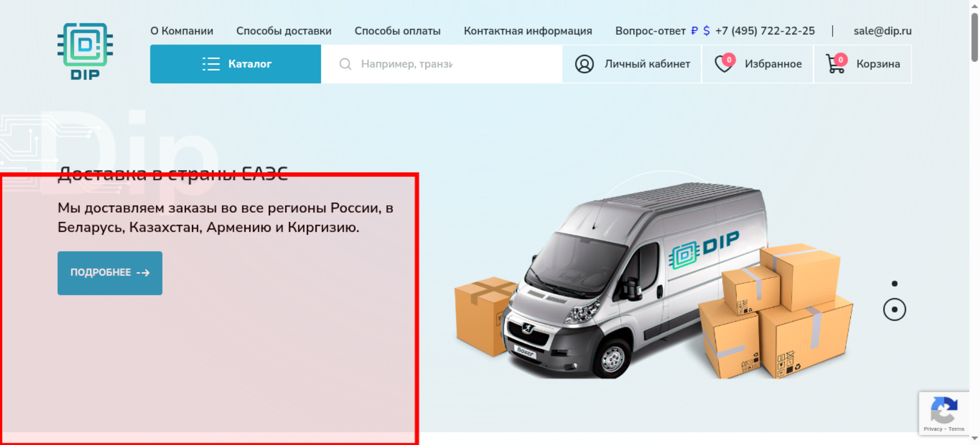Open the Способы оплаты menu item
The width and height of the screenshot is (980, 445).
397,31
